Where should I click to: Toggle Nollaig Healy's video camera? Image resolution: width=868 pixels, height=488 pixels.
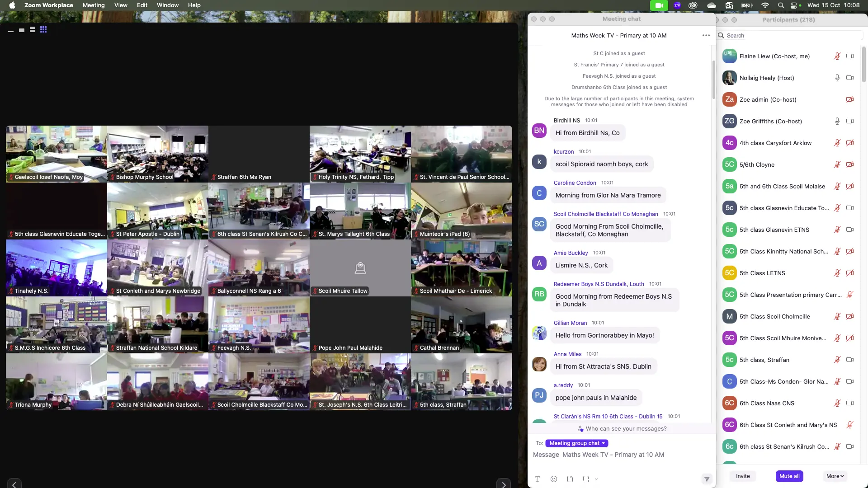[x=850, y=78]
